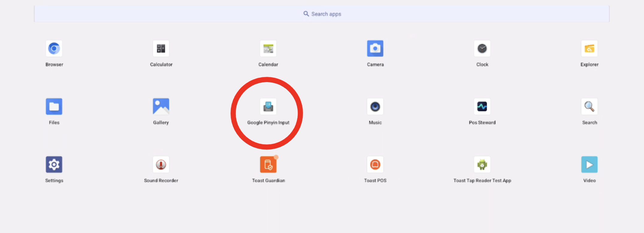Open the Gallery app

[161, 107]
